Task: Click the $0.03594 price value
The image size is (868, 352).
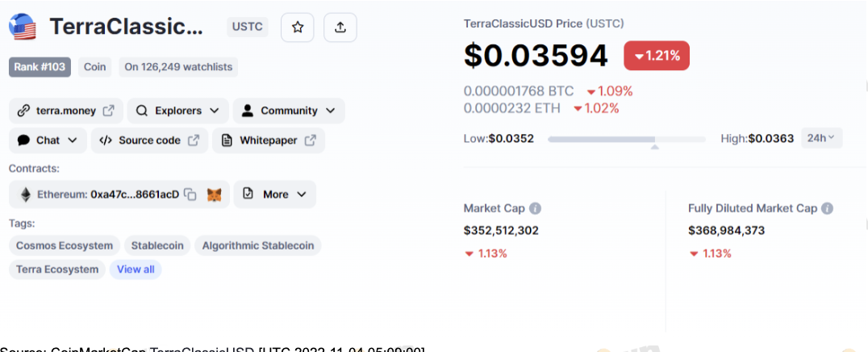Action: coord(536,56)
